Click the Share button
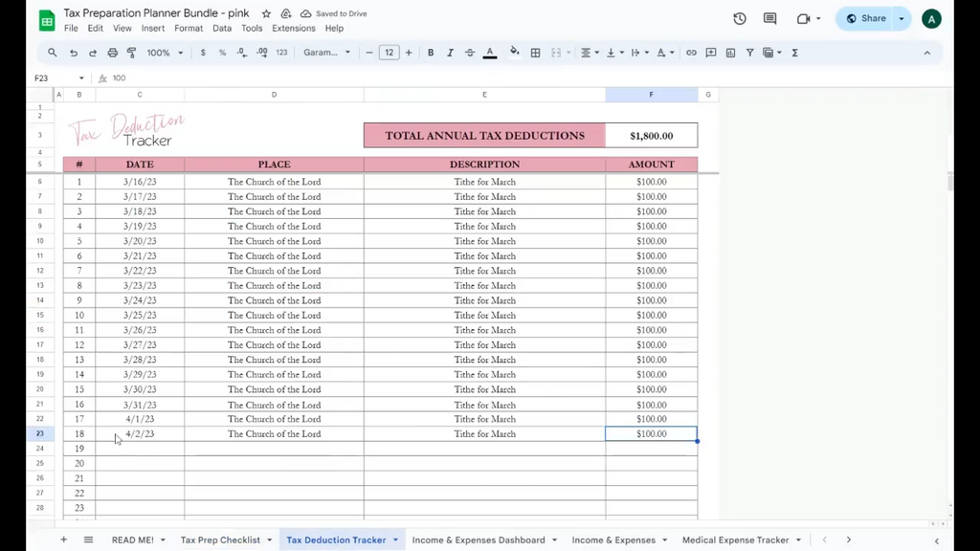Screen dimensions: 980x551 (866, 18)
